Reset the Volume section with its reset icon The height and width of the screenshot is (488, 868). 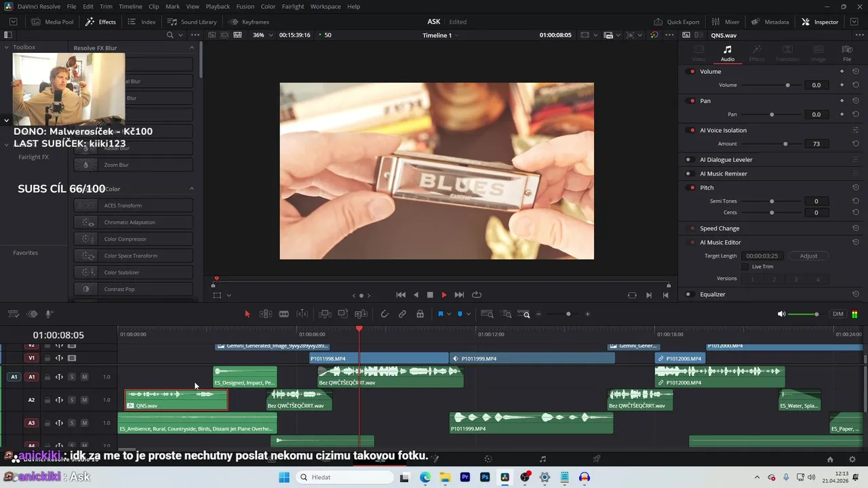point(856,71)
